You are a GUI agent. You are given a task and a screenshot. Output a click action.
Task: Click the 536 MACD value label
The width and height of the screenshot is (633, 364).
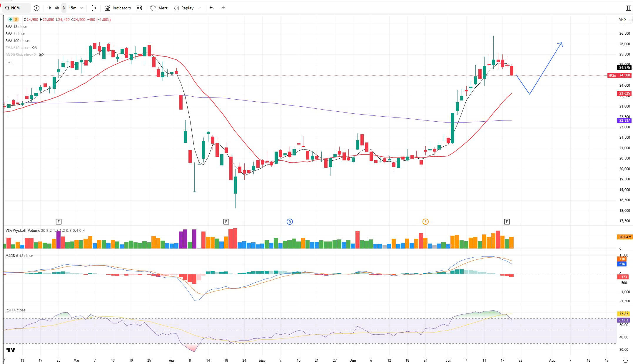[x=622, y=264]
